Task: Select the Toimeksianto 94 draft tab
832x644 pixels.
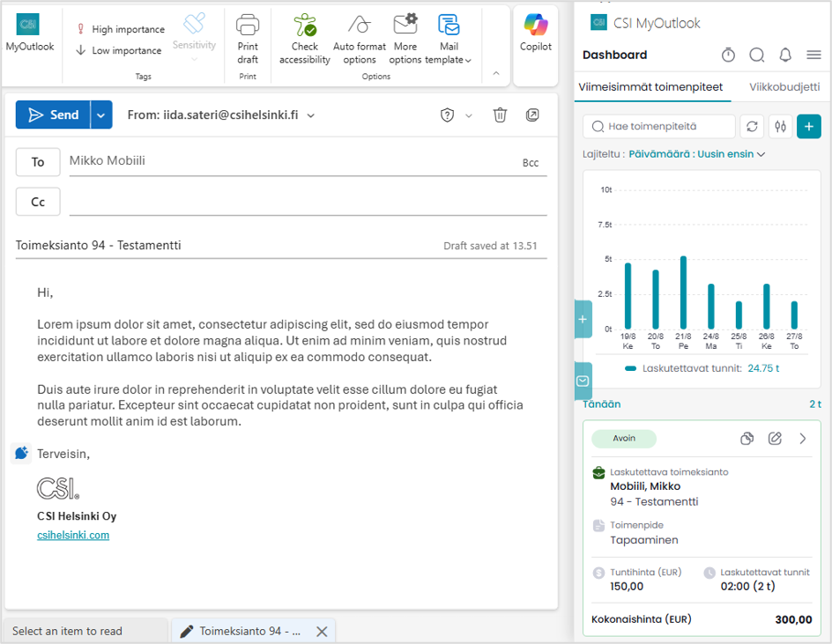Action: pos(249,631)
